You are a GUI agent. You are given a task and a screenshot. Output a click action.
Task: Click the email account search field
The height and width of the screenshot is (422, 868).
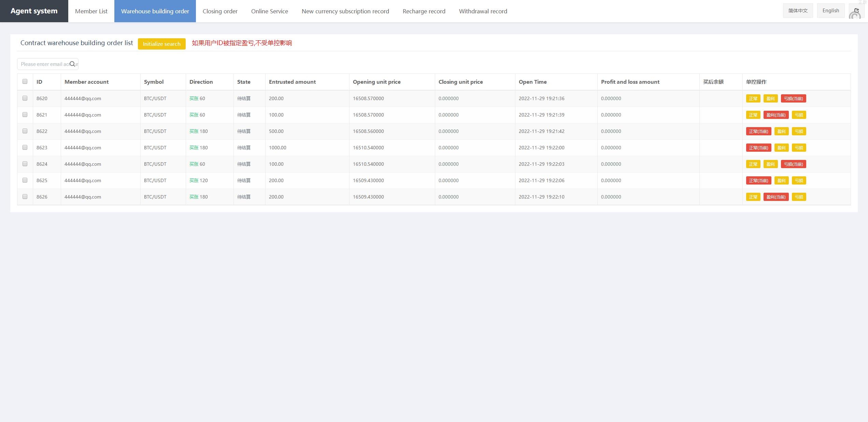44,64
